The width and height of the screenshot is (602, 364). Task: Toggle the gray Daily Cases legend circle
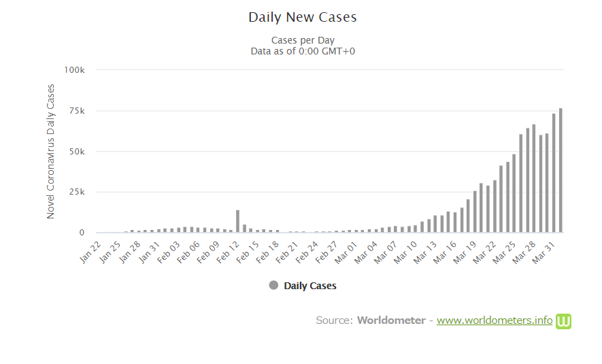click(x=273, y=286)
